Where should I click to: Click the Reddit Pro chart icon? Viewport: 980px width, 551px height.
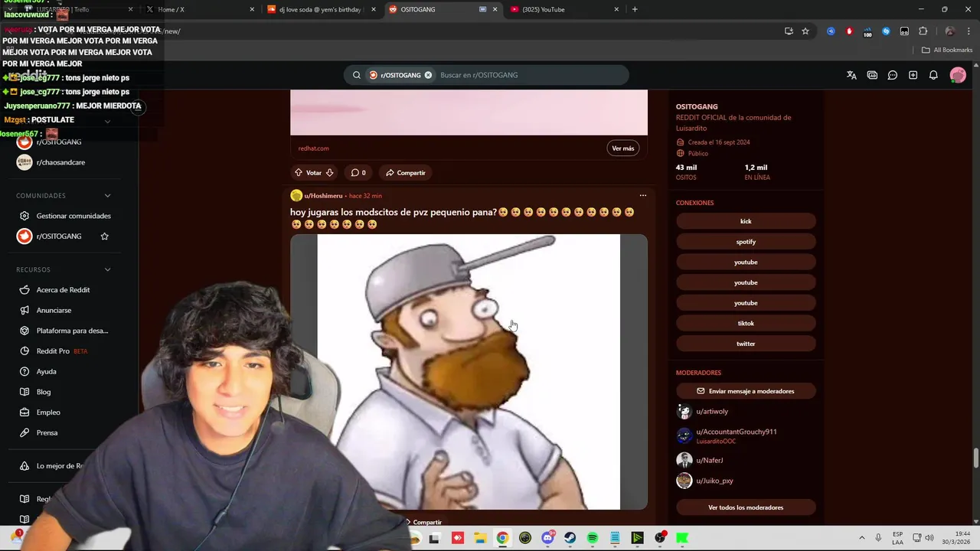24,351
